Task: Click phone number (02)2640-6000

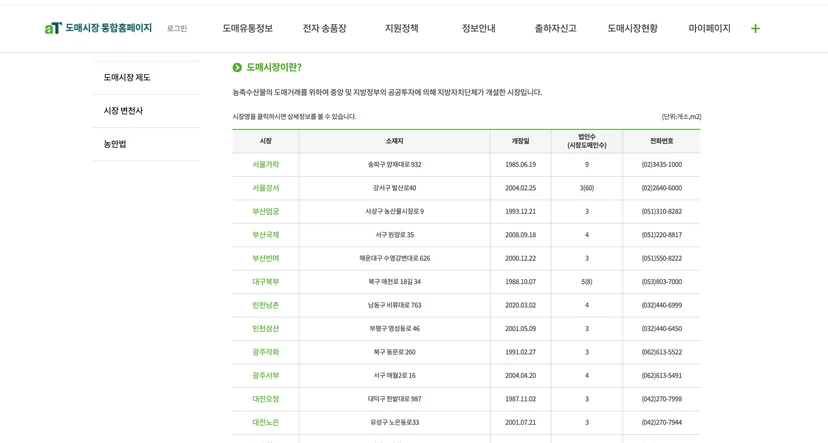Action: click(662, 188)
